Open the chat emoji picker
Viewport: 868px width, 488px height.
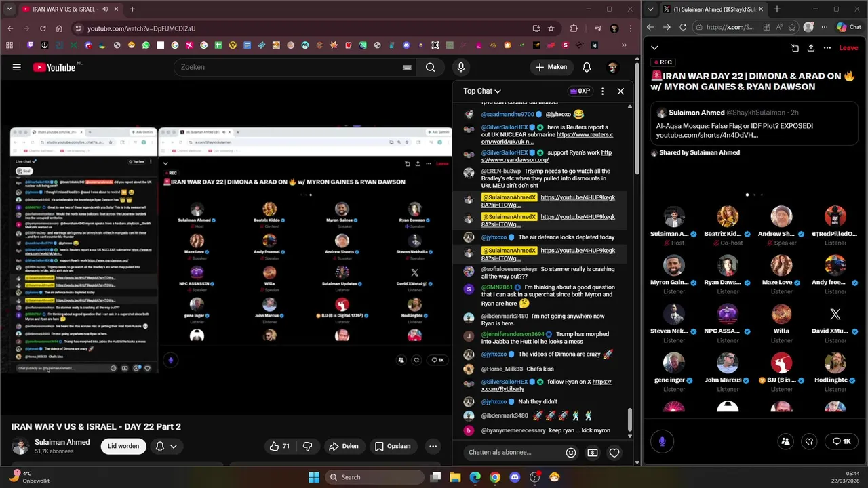(x=571, y=452)
